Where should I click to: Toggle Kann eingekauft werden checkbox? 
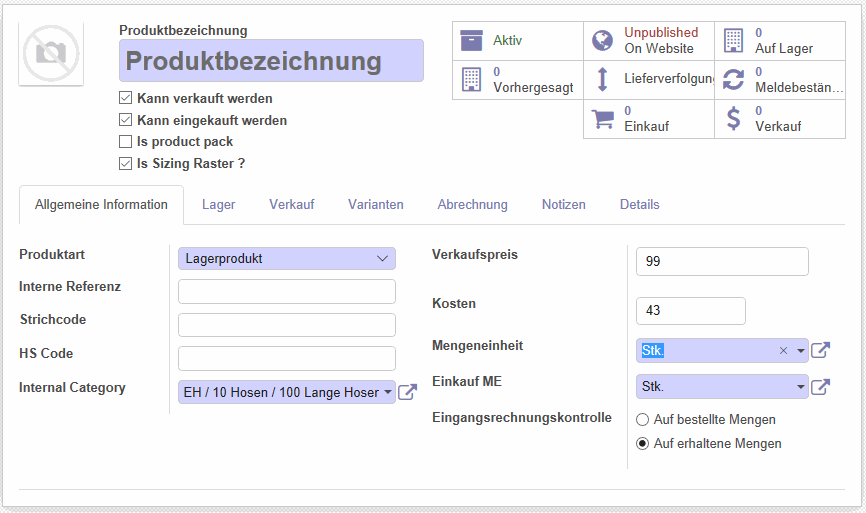[x=125, y=120]
